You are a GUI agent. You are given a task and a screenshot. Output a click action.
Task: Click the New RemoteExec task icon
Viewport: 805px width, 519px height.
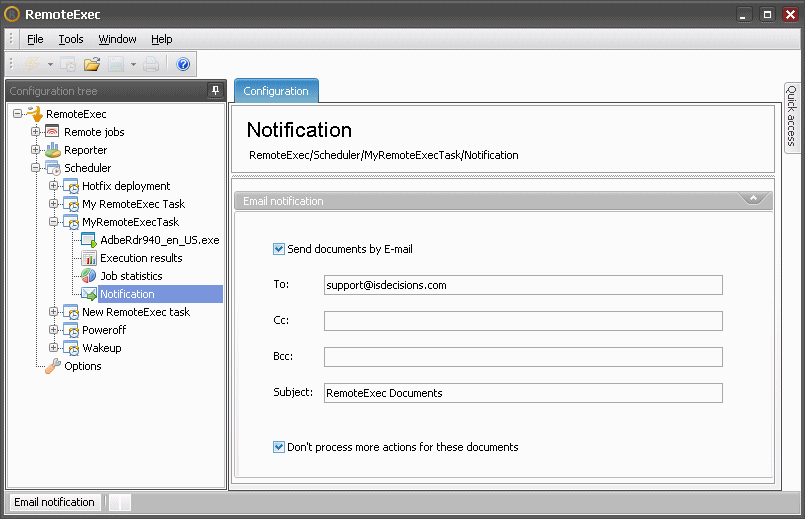(x=71, y=312)
